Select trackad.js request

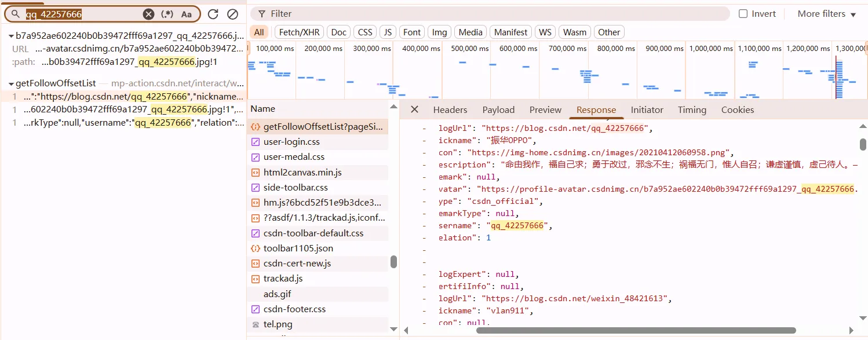pos(318,279)
